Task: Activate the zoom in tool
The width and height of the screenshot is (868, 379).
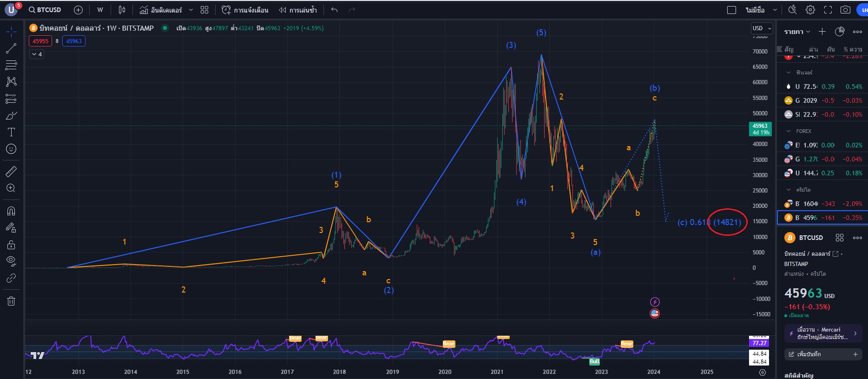Action: coord(11,188)
